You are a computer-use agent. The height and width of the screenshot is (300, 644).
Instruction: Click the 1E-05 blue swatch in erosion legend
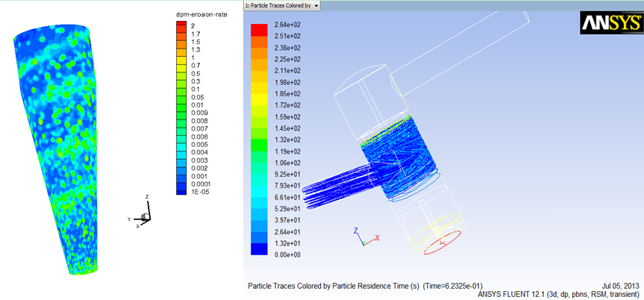coord(181,190)
